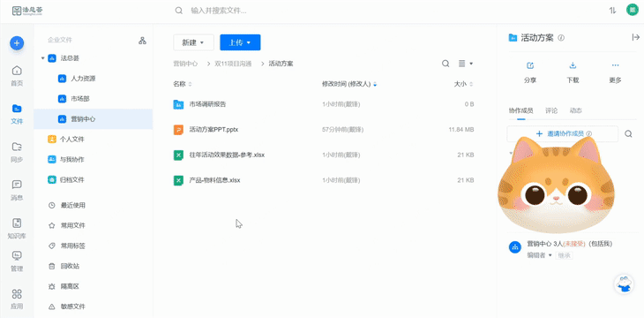Open 应用 apps in the sidebar
The width and height of the screenshot is (644, 318).
click(x=17, y=299)
